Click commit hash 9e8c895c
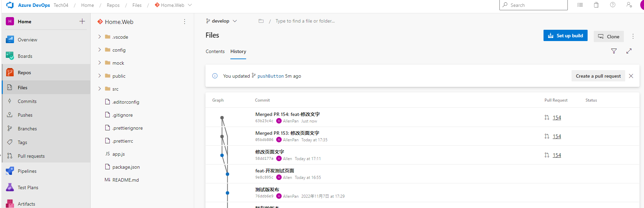 (x=264, y=177)
